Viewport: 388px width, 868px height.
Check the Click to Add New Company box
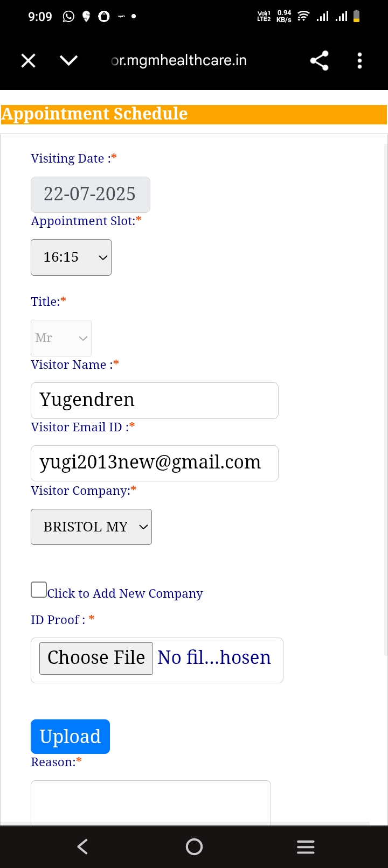click(x=39, y=590)
